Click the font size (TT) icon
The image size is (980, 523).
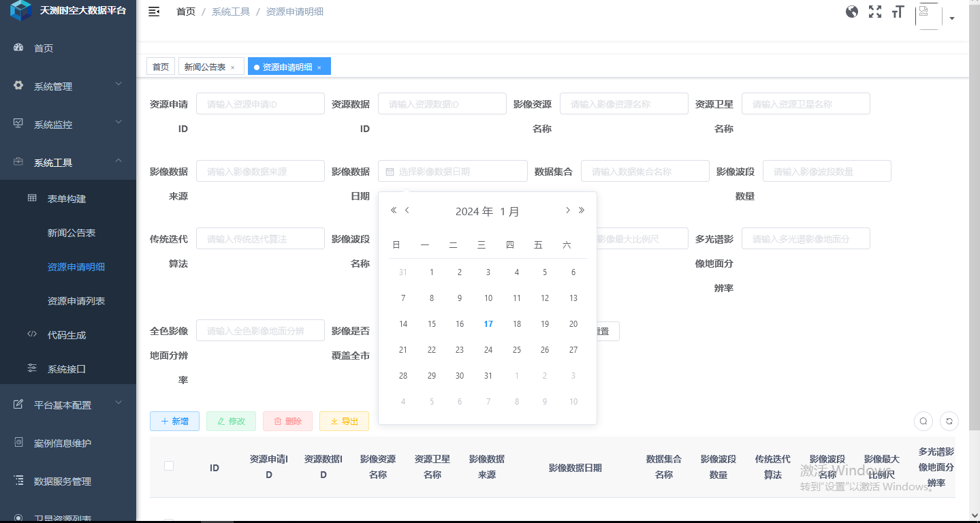coord(898,12)
